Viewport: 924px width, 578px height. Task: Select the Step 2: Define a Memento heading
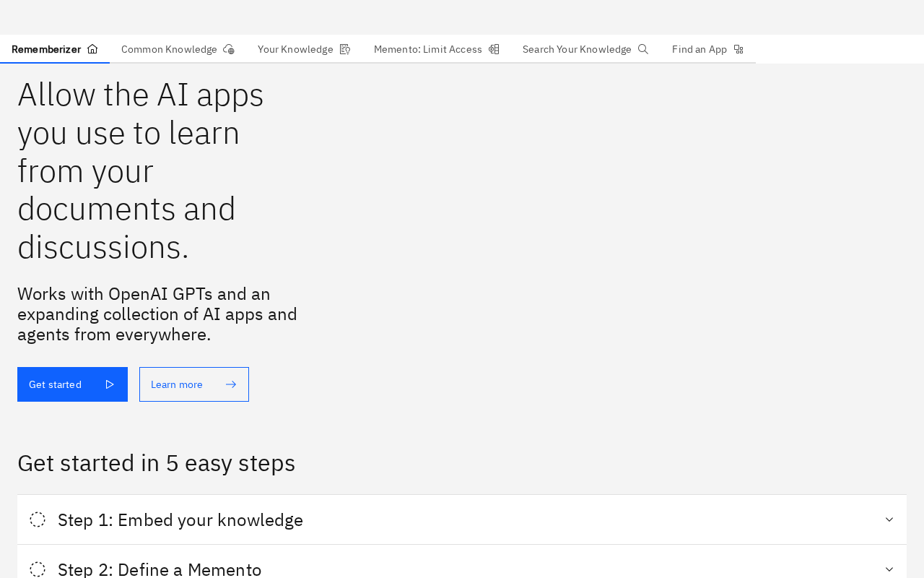coord(160,569)
